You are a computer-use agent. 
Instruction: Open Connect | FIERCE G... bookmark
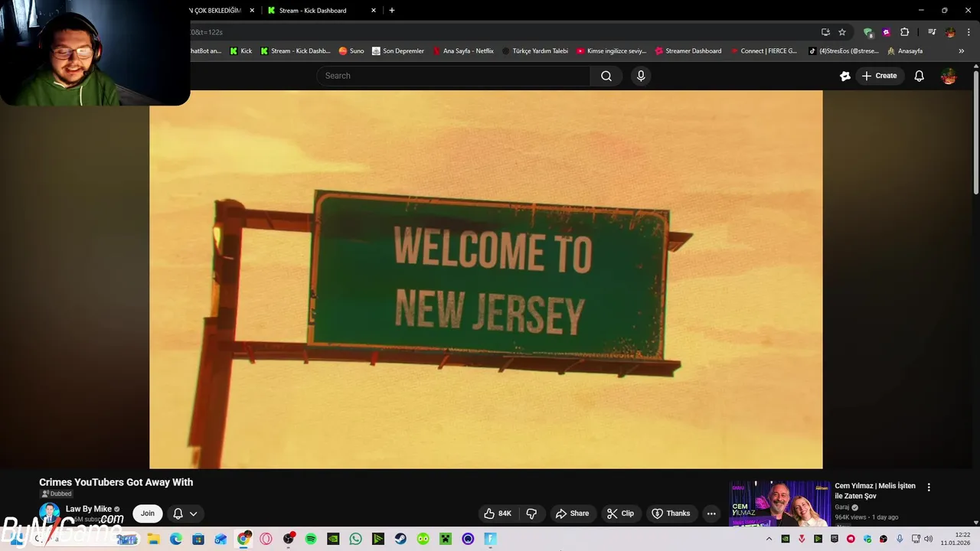tap(763, 51)
